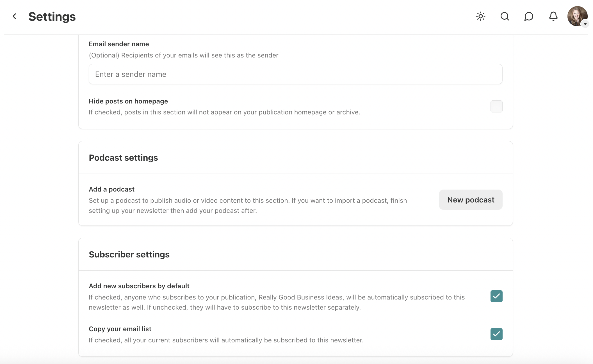Uncheck Add new subscribers by default

click(x=496, y=296)
